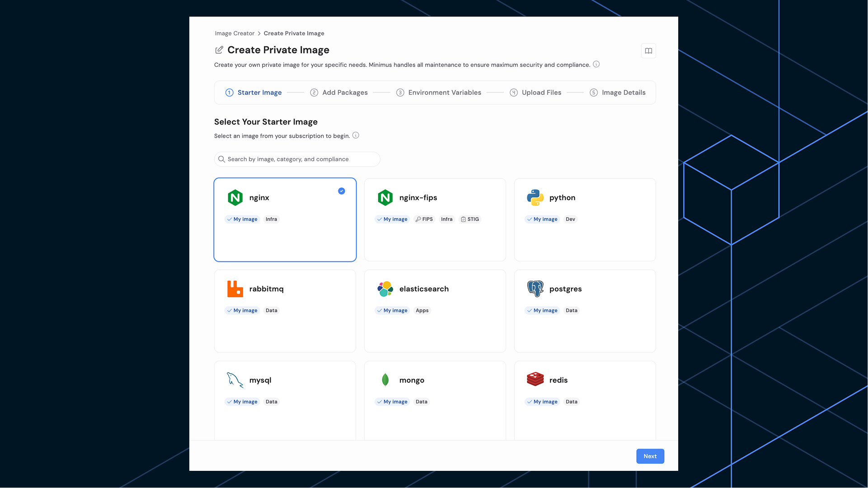
Task: Select the python starter image name
Action: pos(562,198)
